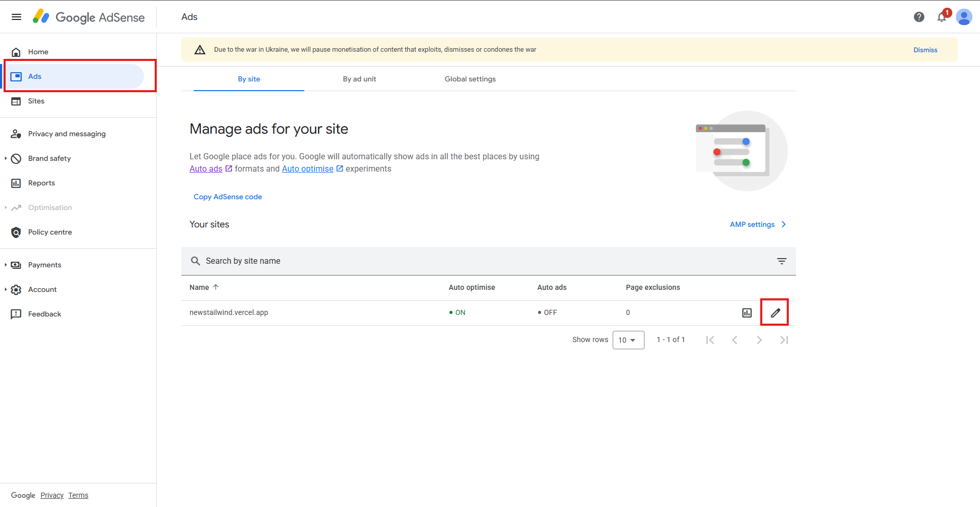Expand the Brand safety section
980x507 pixels.
coord(49,158)
